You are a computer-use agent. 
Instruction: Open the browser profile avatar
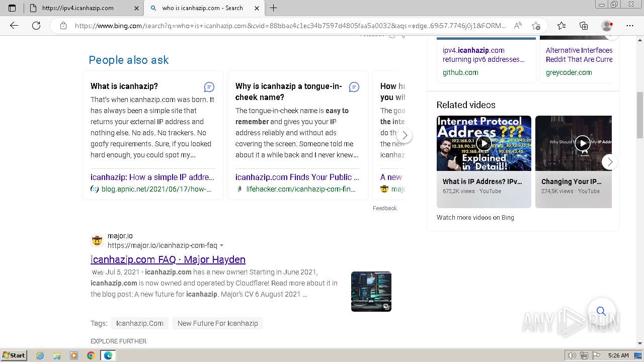(607, 26)
